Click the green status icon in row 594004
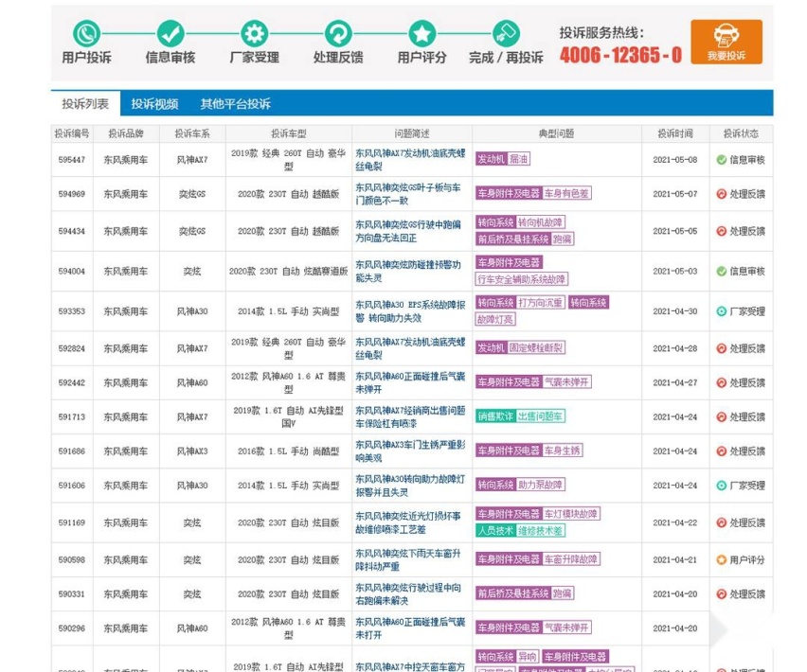Image resolution: width=807 pixels, height=672 pixels. (721, 271)
